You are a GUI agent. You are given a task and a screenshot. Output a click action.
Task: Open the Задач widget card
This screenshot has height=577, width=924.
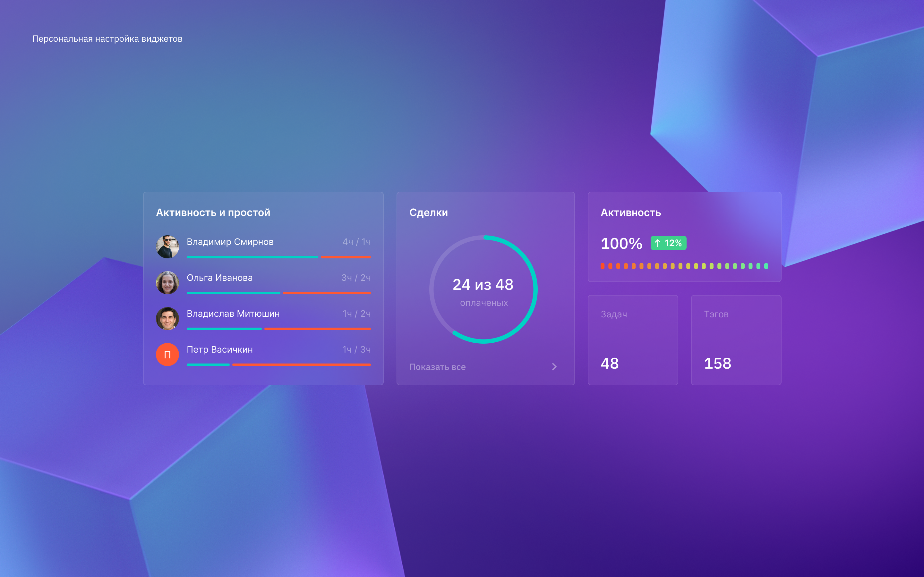pyautogui.click(x=633, y=340)
